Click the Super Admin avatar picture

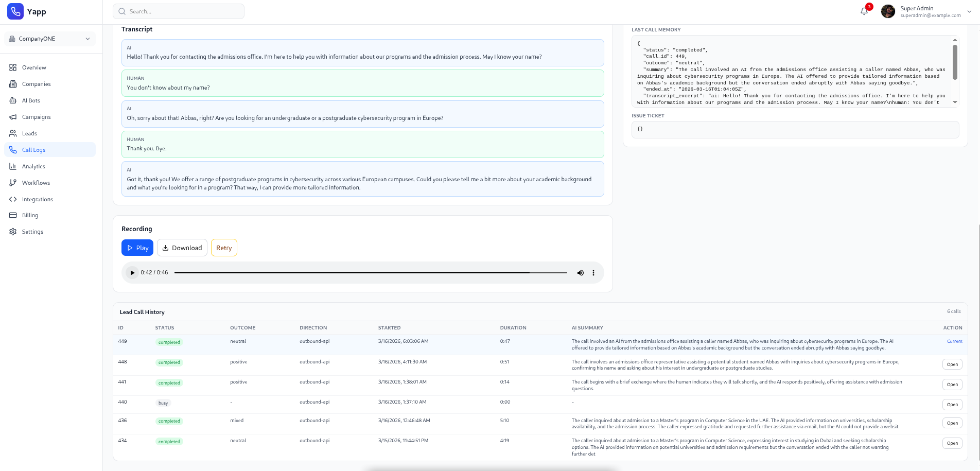click(888, 11)
